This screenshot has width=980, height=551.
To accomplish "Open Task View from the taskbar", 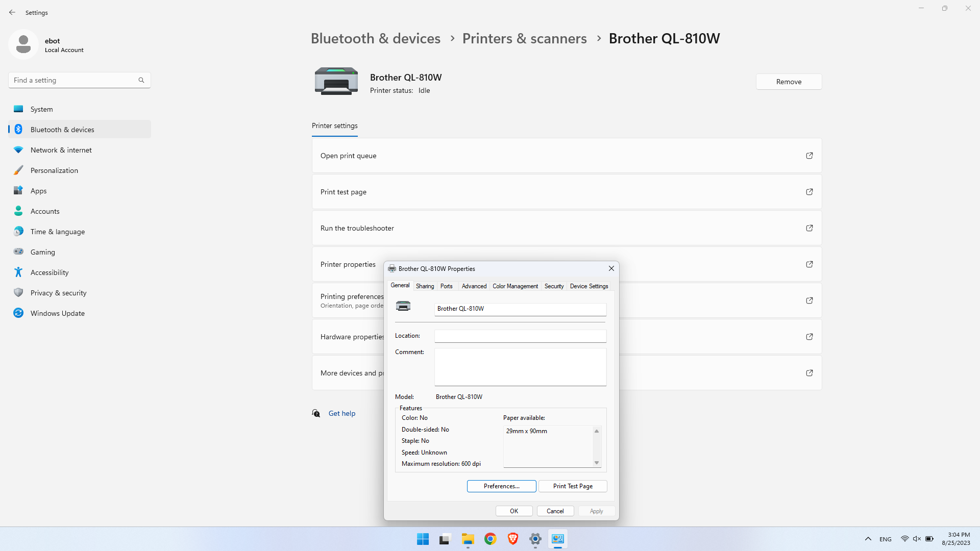I will (x=445, y=539).
